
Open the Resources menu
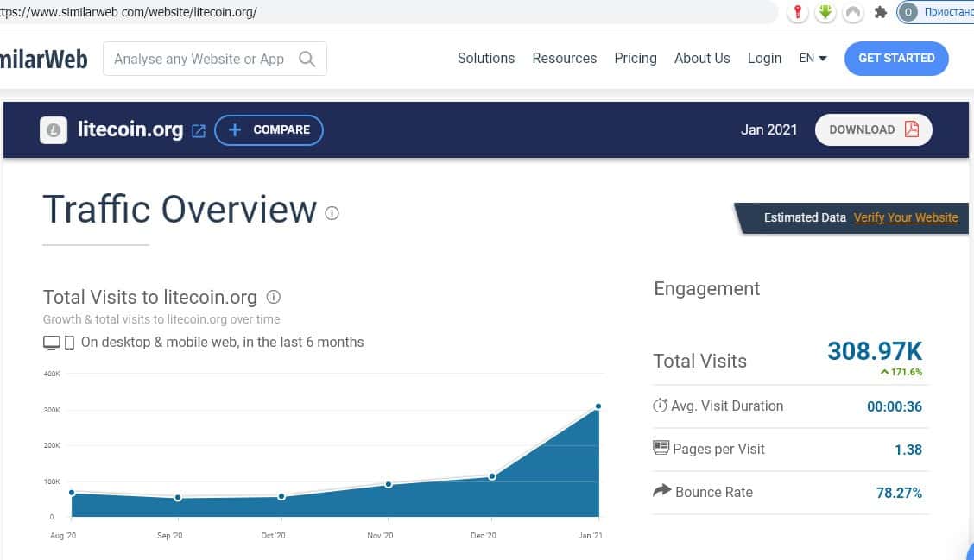pos(565,59)
